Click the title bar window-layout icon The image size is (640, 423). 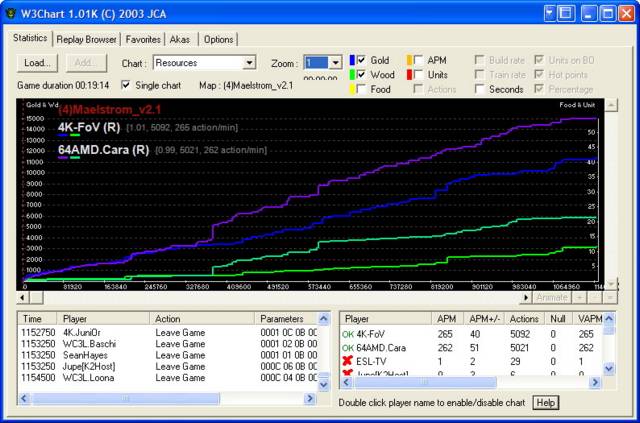pos(566,13)
